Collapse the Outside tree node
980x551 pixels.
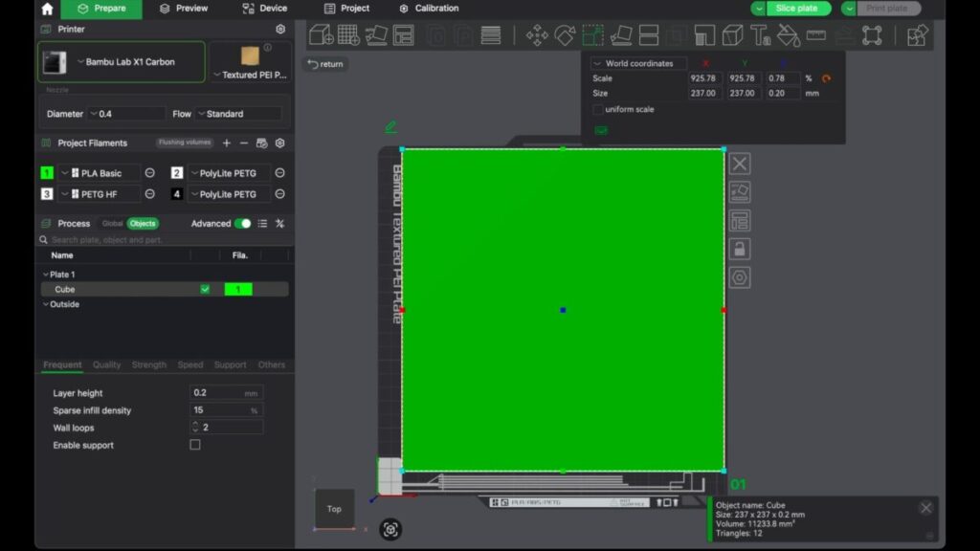pyautogui.click(x=46, y=304)
